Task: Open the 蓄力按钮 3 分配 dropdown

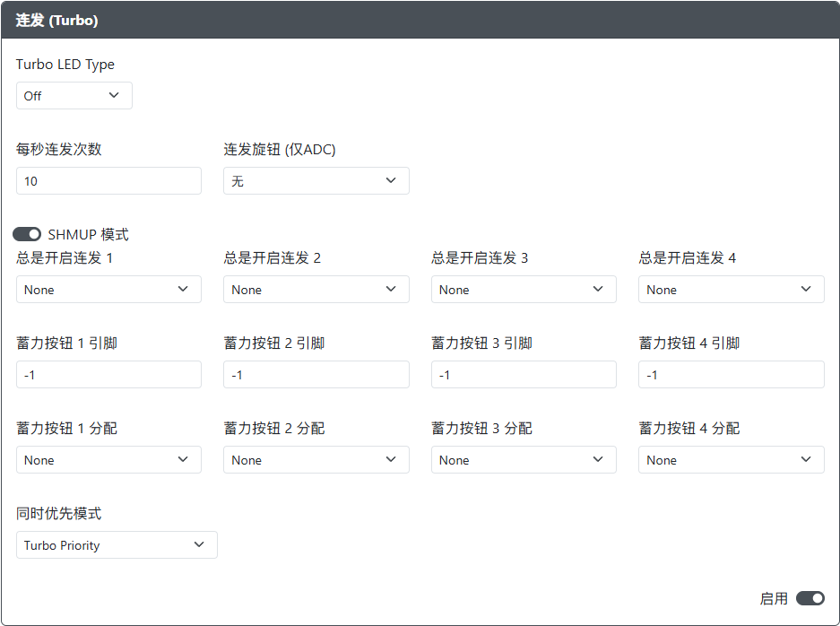Action: (524, 460)
